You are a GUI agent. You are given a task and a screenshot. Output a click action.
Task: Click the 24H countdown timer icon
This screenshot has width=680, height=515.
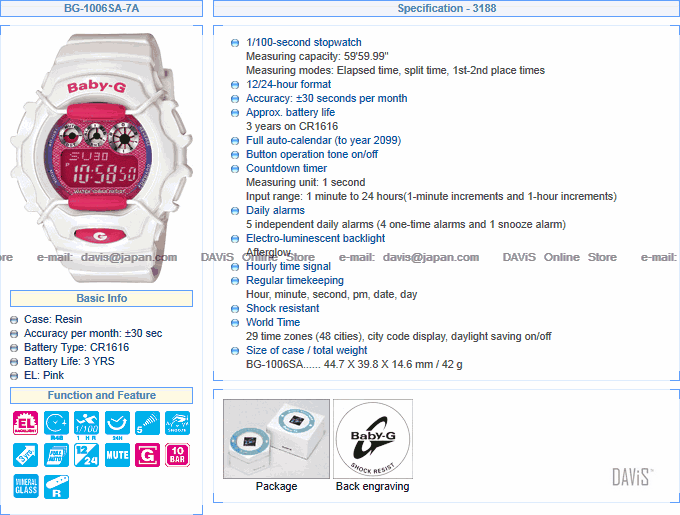pyautogui.click(x=117, y=423)
